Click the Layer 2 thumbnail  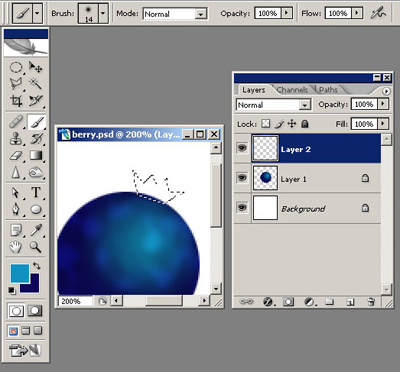(x=265, y=148)
